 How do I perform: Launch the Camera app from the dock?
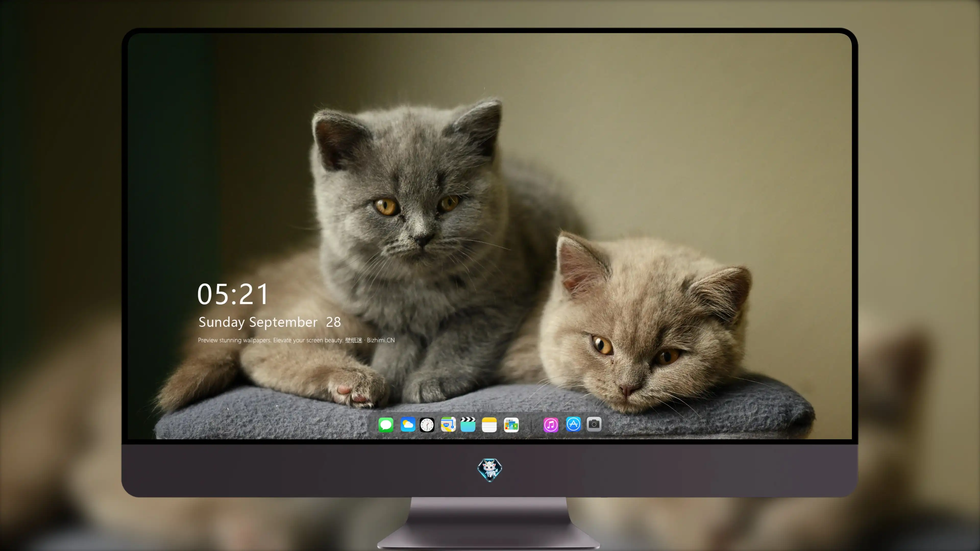[594, 424]
